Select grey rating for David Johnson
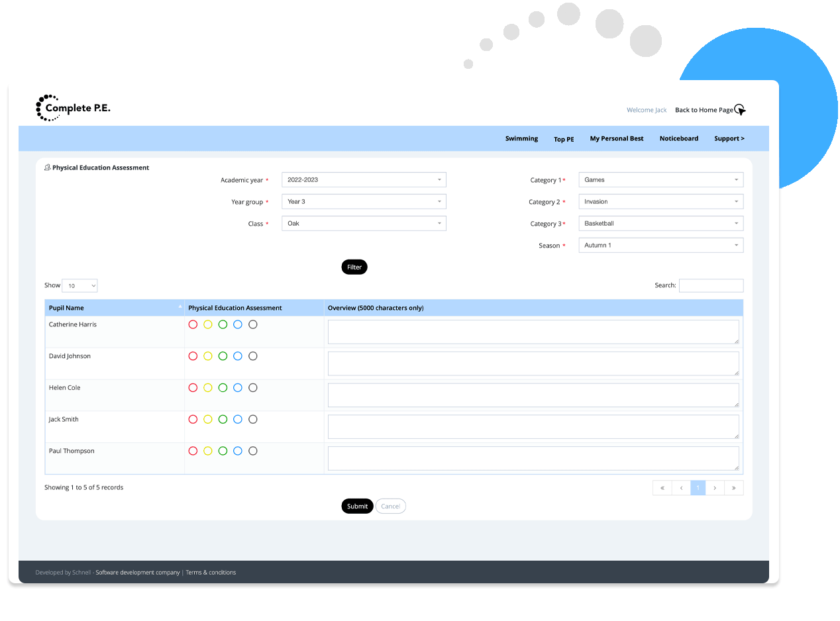Viewport: 840px width, 621px height. point(252,356)
